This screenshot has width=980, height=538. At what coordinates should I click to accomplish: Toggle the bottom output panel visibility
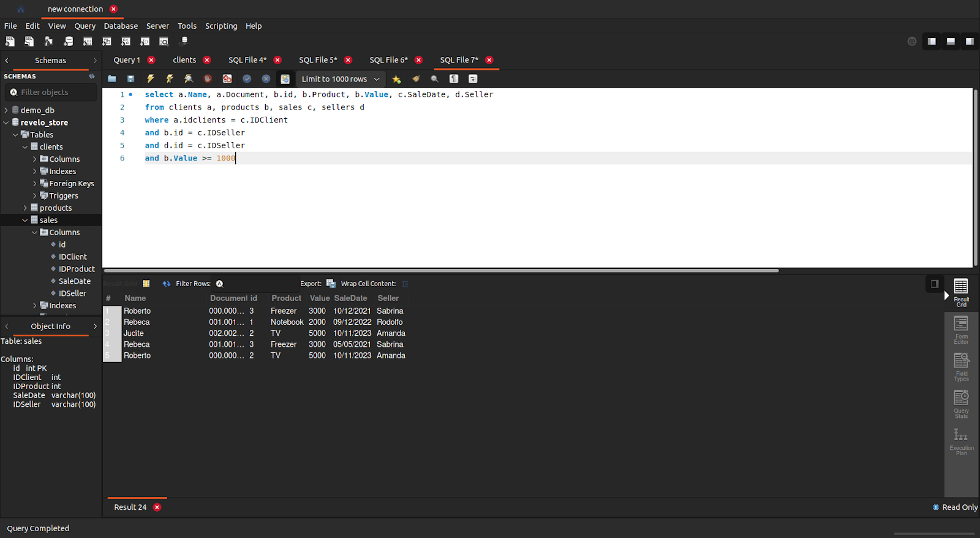[951, 41]
